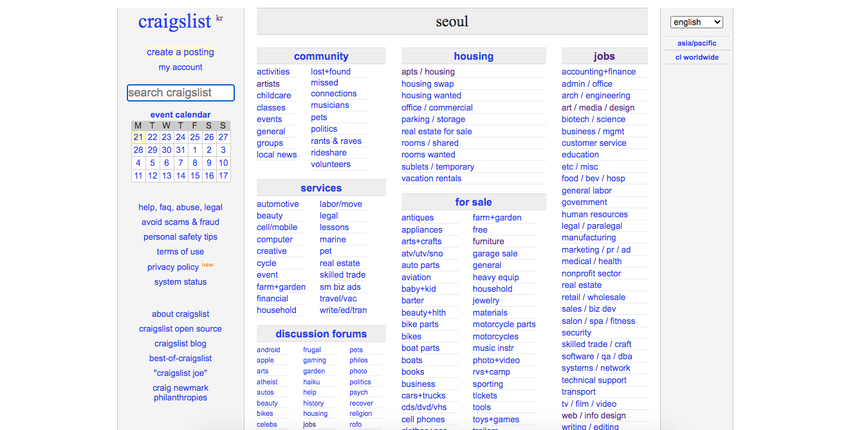Screen dimensions: 868x430
Task: Browse motorcycle parts for sale
Action: [x=504, y=324]
